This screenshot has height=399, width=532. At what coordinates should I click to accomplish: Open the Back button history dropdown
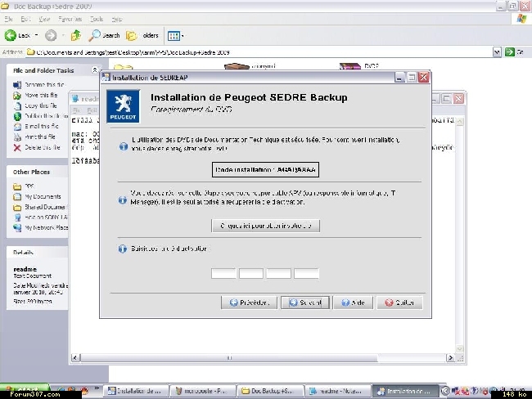coord(36,35)
